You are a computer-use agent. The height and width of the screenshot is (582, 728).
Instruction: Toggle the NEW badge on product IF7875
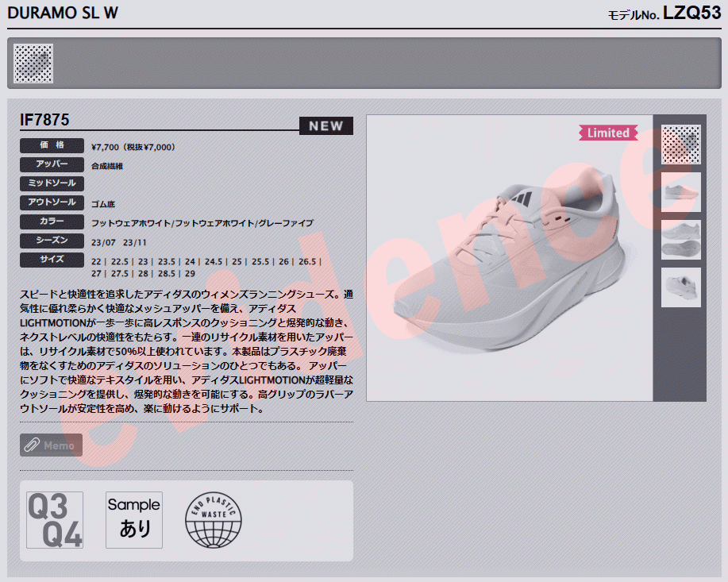tap(325, 125)
